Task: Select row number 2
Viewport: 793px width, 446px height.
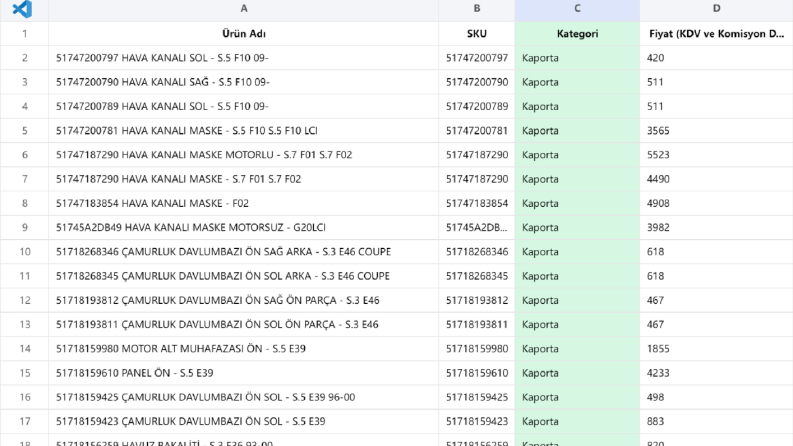Action: tap(24, 58)
